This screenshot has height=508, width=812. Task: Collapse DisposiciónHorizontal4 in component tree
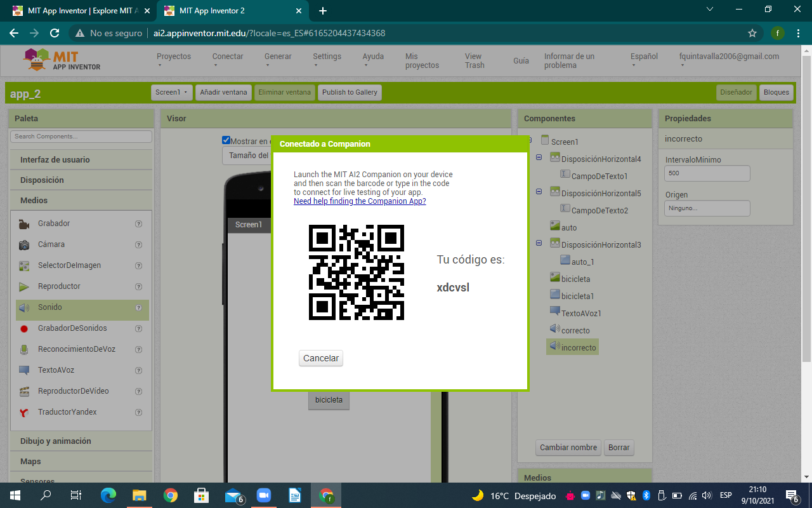click(539, 157)
